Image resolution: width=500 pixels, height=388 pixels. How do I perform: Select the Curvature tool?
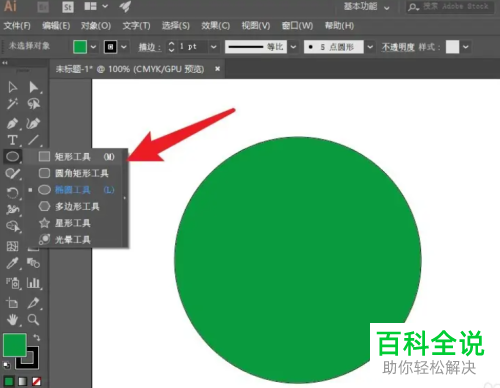pyautogui.click(x=33, y=124)
